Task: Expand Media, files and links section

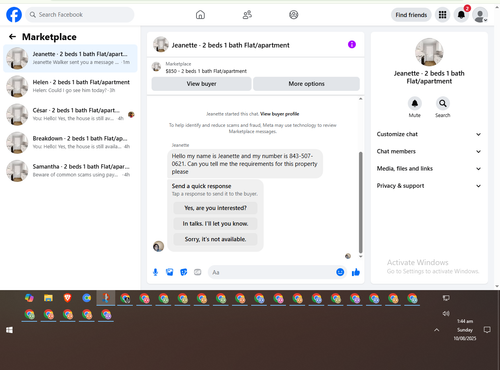Action: tap(429, 169)
